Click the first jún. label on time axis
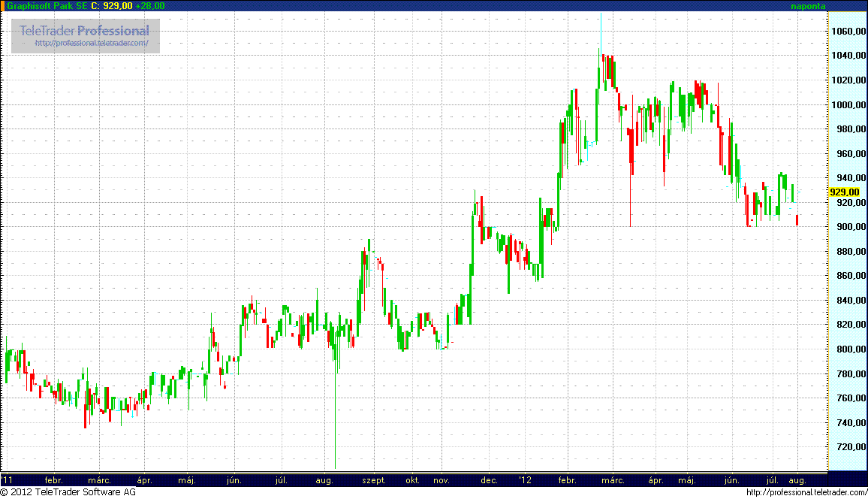Image resolution: width=868 pixels, height=499 pixels. [x=234, y=480]
